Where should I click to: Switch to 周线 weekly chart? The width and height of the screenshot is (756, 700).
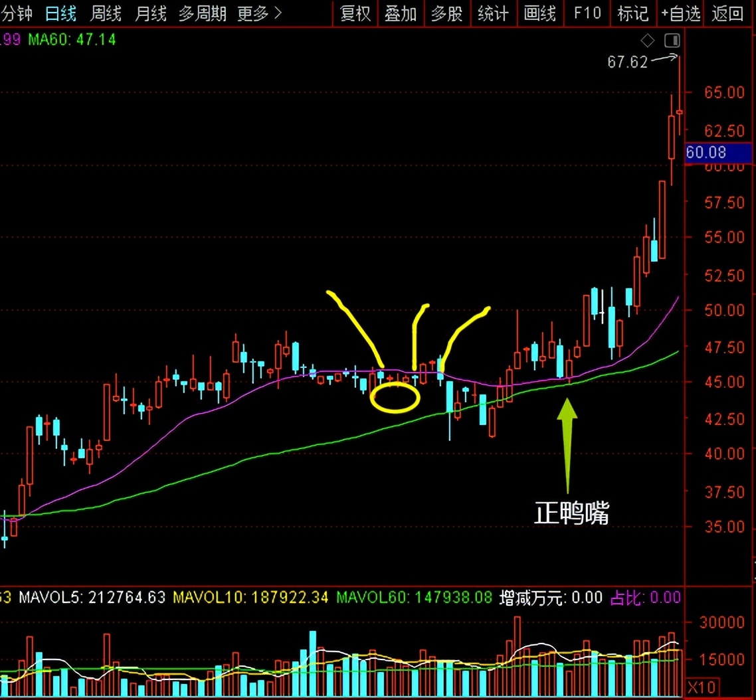click(x=106, y=13)
